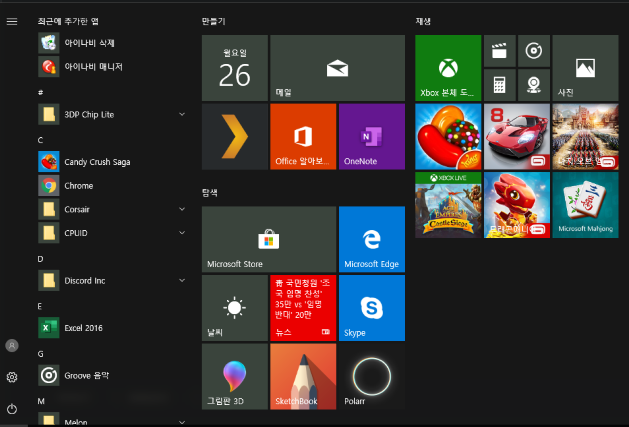Launch 아이나비 삭제 app
This screenshot has width=629, height=427.
pos(112,43)
